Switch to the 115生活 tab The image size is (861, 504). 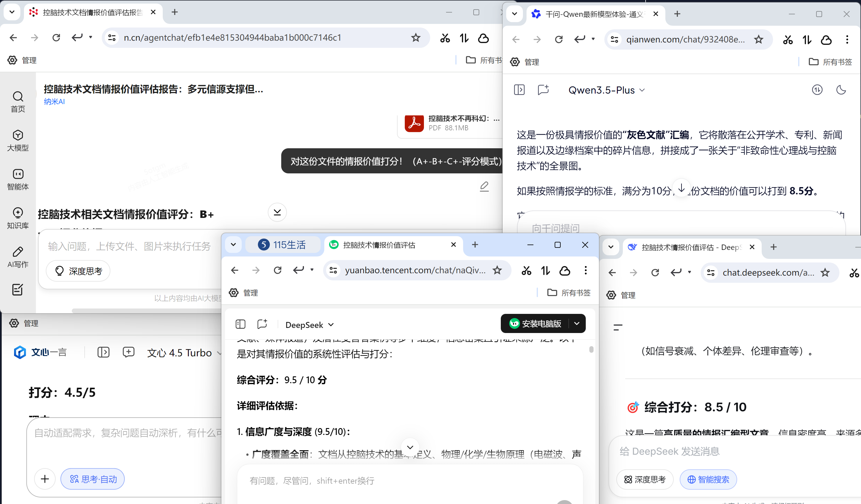pos(284,245)
